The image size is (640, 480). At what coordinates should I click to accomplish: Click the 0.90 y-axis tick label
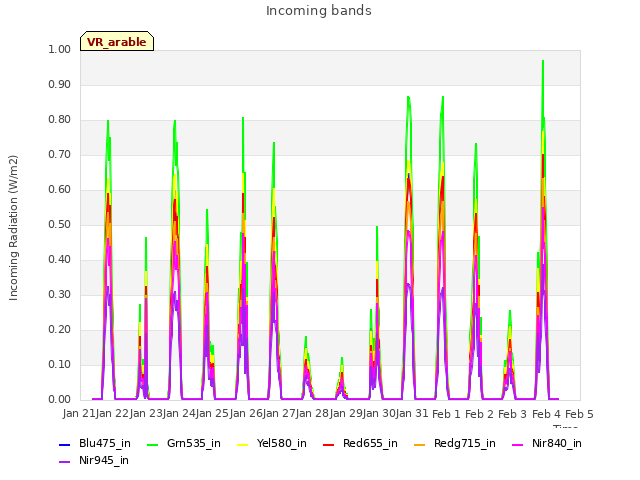pyautogui.click(x=60, y=84)
